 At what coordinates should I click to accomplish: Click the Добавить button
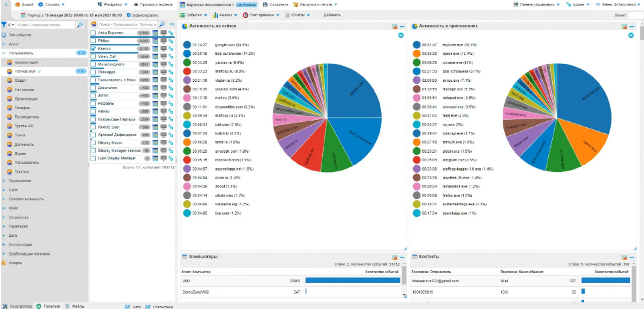[332, 15]
